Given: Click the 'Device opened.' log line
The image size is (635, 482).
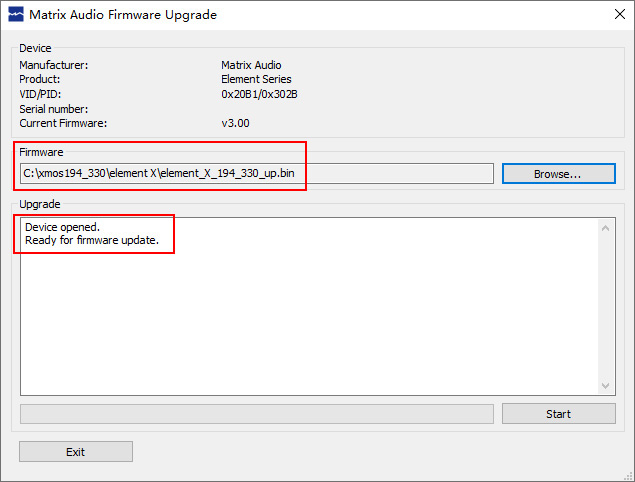Looking at the screenshot, I should (x=62, y=227).
